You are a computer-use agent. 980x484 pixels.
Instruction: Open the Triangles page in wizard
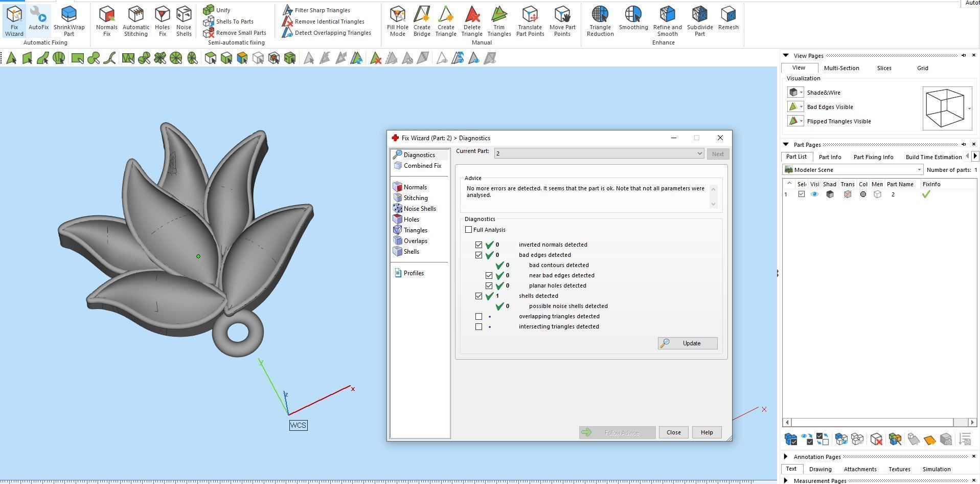(x=411, y=230)
